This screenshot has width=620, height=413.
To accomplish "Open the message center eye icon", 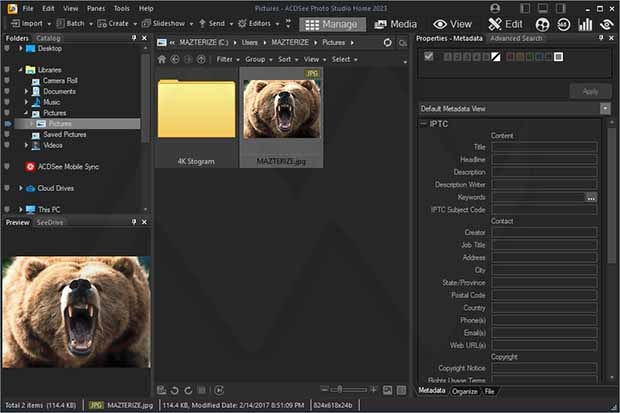I will tap(607, 25).
